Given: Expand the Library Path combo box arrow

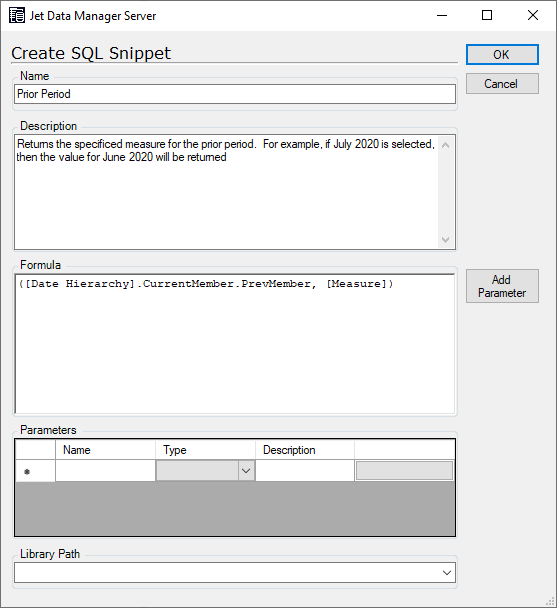Looking at the screenshot, I should coord(446,573).
